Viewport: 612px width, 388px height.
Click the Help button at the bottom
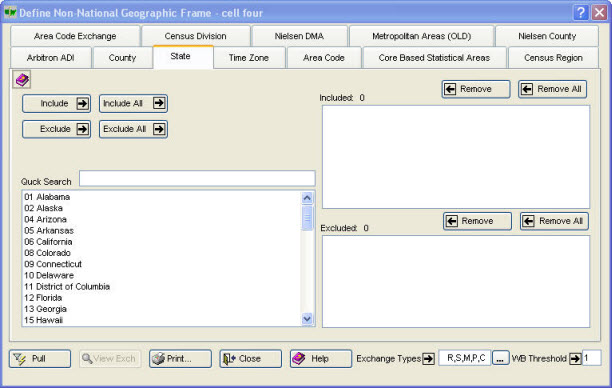tap(321, 358)
